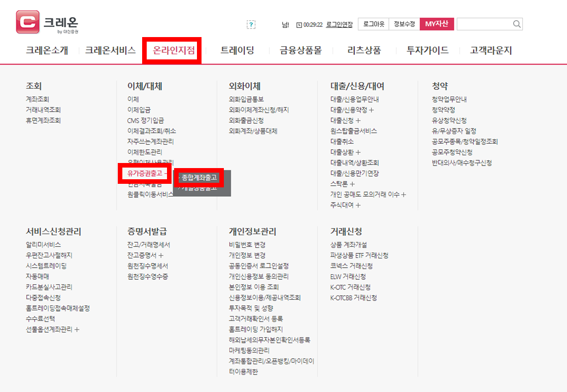Open CMS 정기입금 link
567x392 pixels.
click(145, 120)
